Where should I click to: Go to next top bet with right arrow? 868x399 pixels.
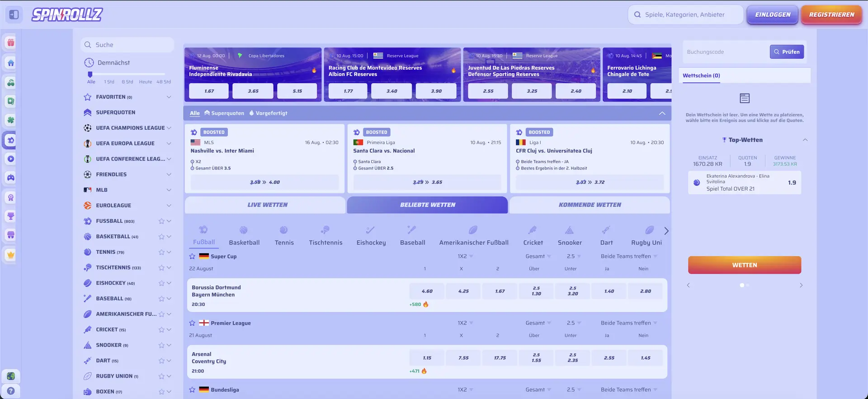[801, 285]
